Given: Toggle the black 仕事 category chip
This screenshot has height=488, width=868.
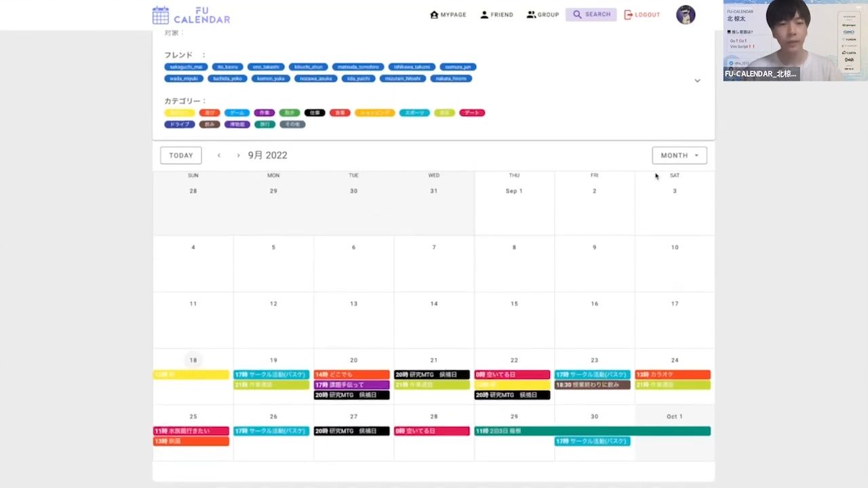Looking at the screenshot, I should (315, 113).
